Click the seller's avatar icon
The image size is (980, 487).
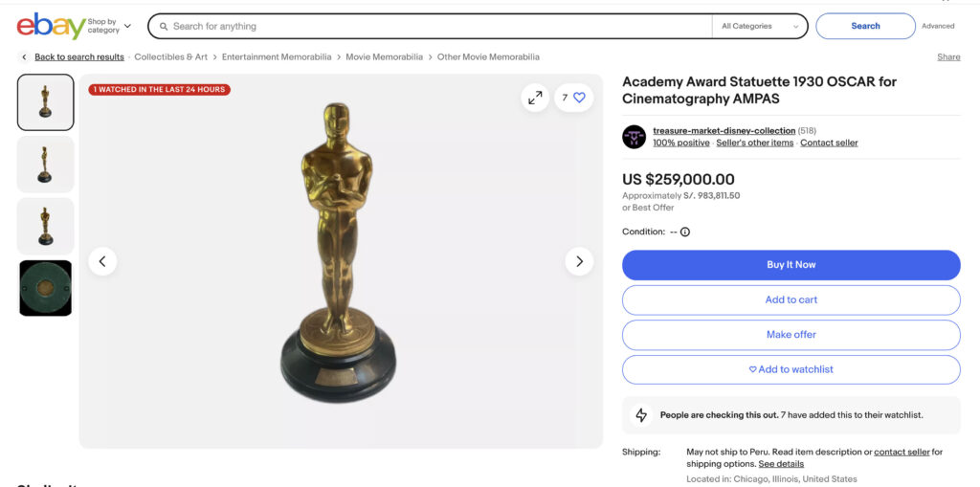pyautogui.click(x=635, y=137)
